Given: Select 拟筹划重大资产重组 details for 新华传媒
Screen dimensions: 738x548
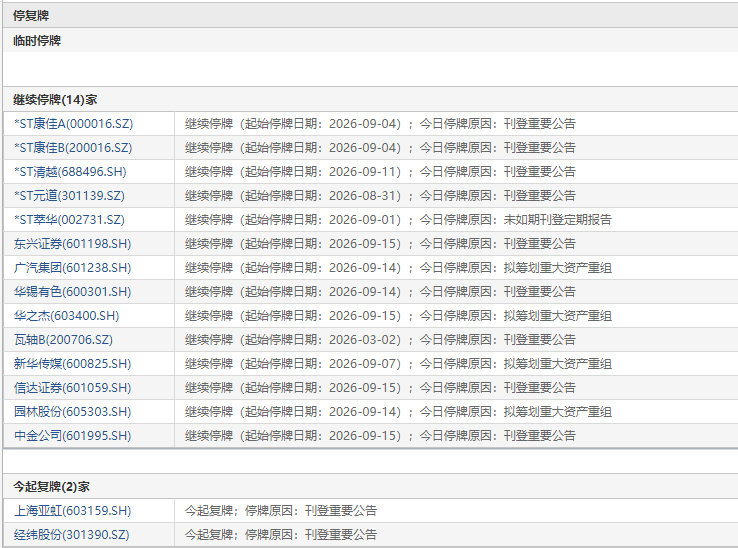Looking at the screenshot, I should [x=398, y=364].
